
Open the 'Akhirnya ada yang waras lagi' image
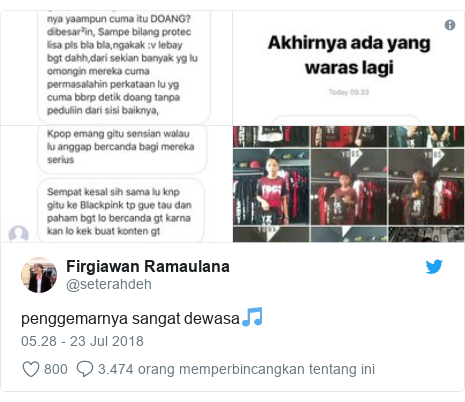coord(349,68)
